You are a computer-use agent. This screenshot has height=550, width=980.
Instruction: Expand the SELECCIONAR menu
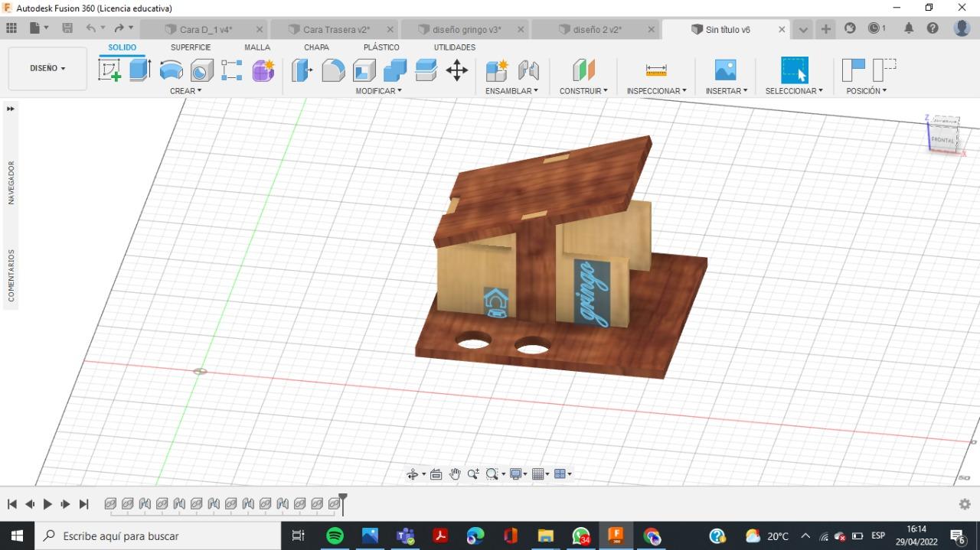coord(794,91)
